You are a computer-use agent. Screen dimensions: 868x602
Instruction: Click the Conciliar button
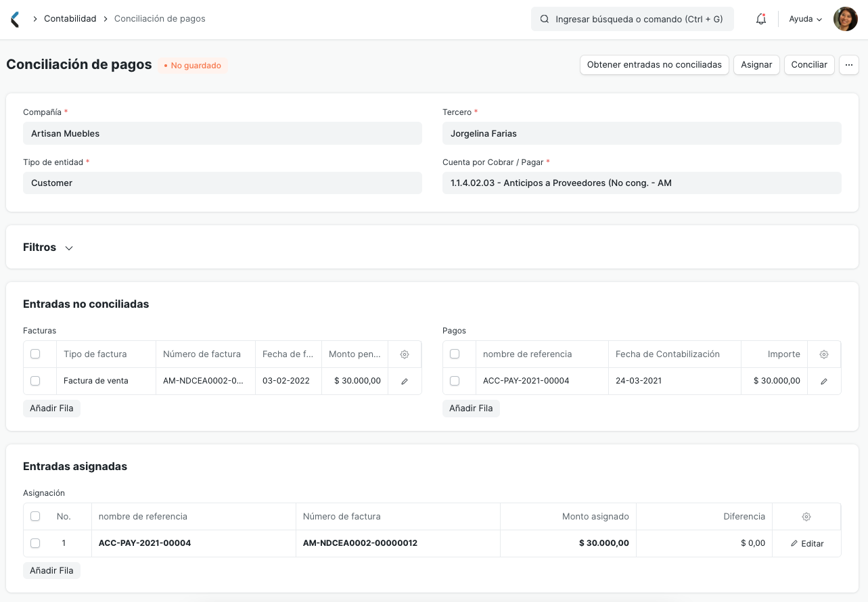coord(809,65)
